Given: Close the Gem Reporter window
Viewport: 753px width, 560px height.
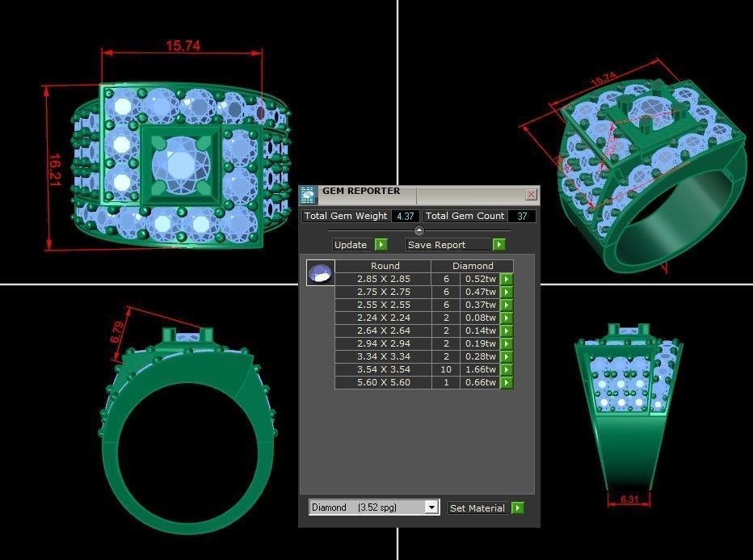Looking at the screenshot, I should click(x=531, y=194).
